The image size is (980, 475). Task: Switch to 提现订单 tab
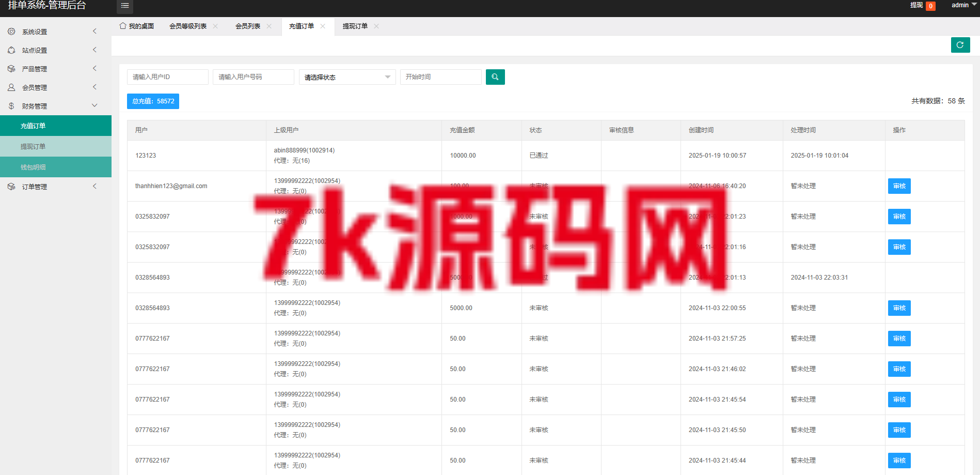coord(355,26)
